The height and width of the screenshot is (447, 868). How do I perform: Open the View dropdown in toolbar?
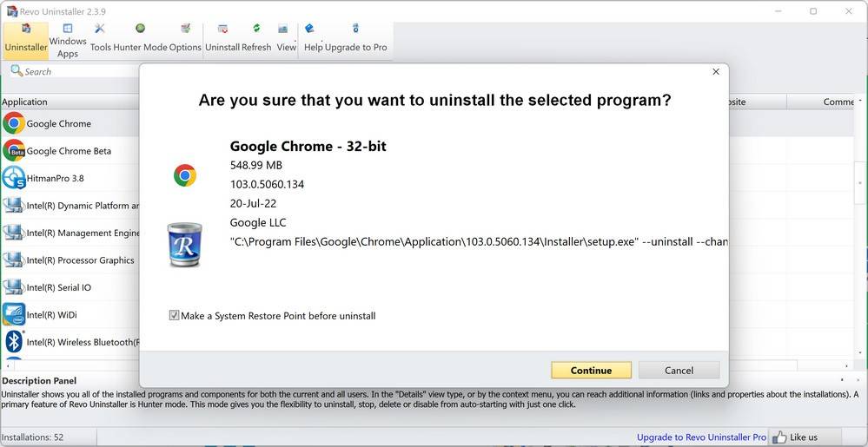pos(286,39)
